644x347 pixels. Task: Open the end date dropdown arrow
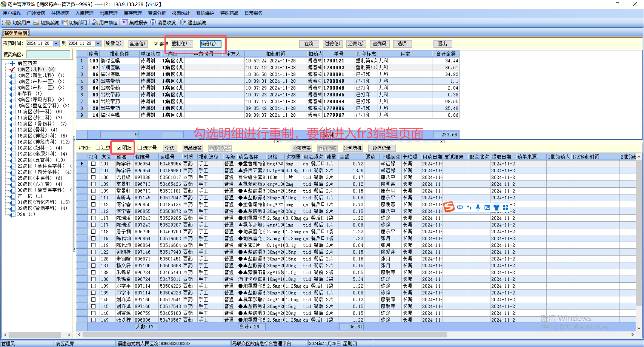click(x=98, y=44)
